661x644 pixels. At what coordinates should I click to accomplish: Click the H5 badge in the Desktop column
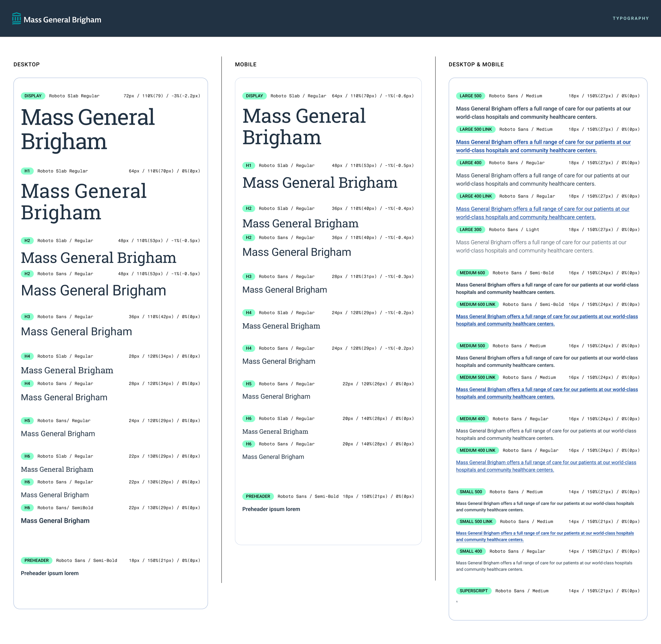point(27,420)
